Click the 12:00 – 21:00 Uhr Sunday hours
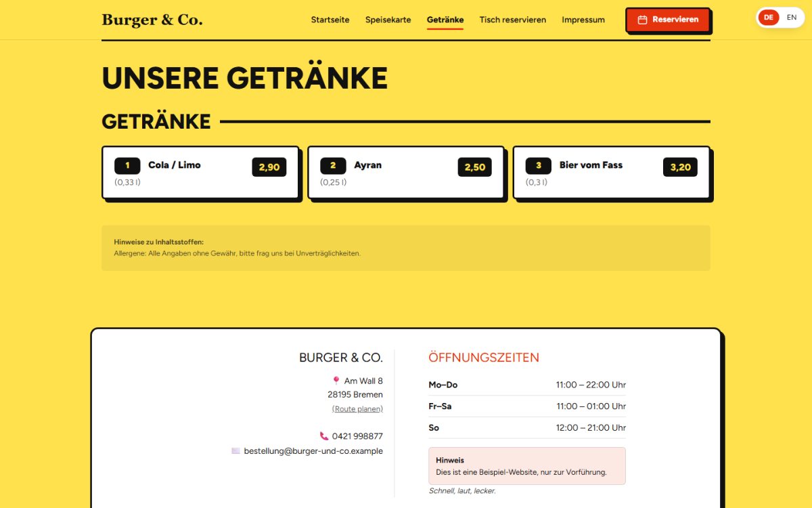 click(x=591, y=428)
